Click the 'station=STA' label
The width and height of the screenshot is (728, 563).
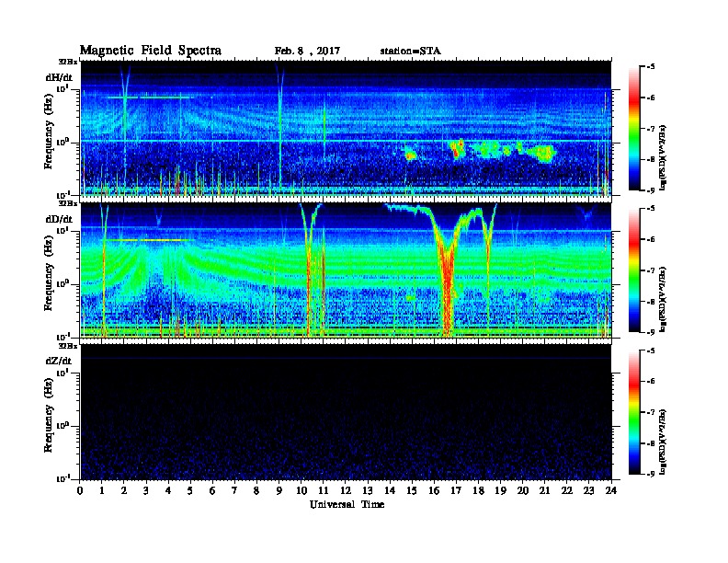click(x=411, y=52)
